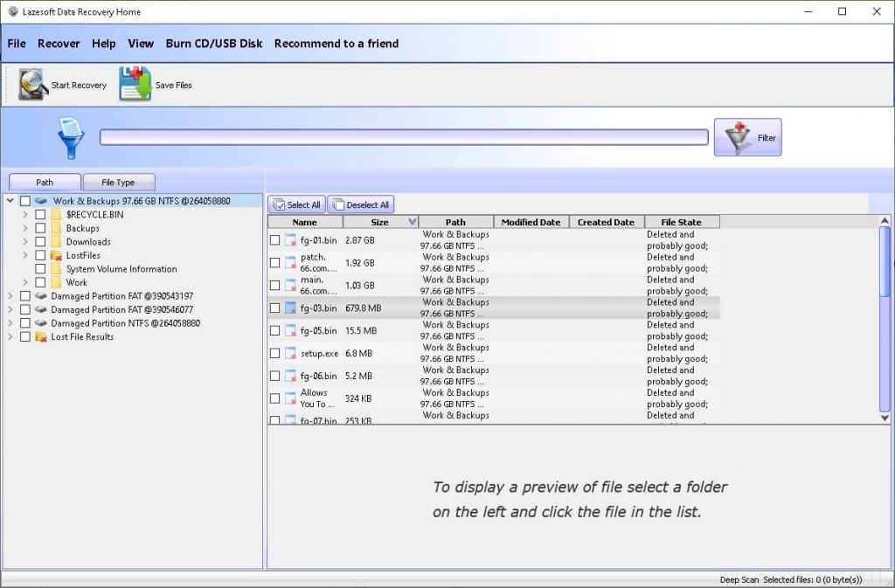The height and width of the screenshot is (588, 895).
Task: Click the Deselect All button
Action: pyautogui.click(x=361, y=204)
